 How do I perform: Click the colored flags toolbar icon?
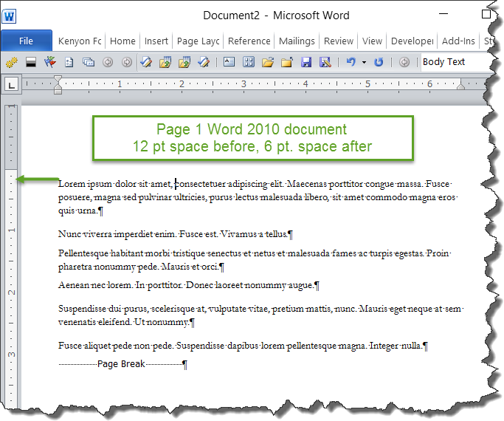click(x=50, y=62)
